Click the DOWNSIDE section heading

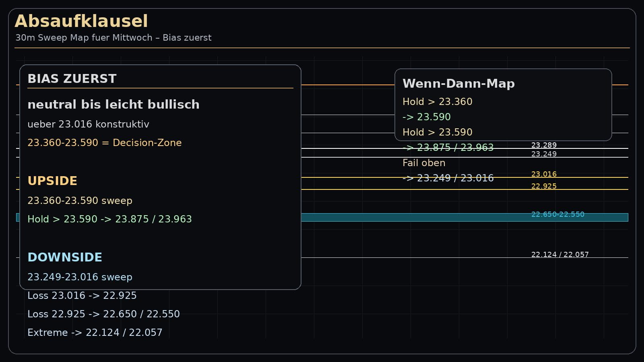65,257
